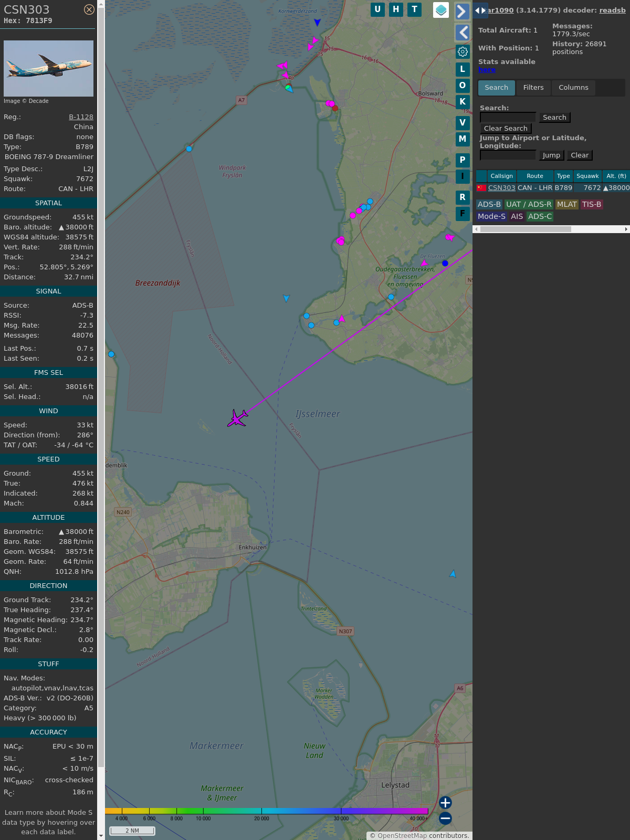Click the Clear button next to Jump
This screenshot has height=840, width=630.
[580, 155]
